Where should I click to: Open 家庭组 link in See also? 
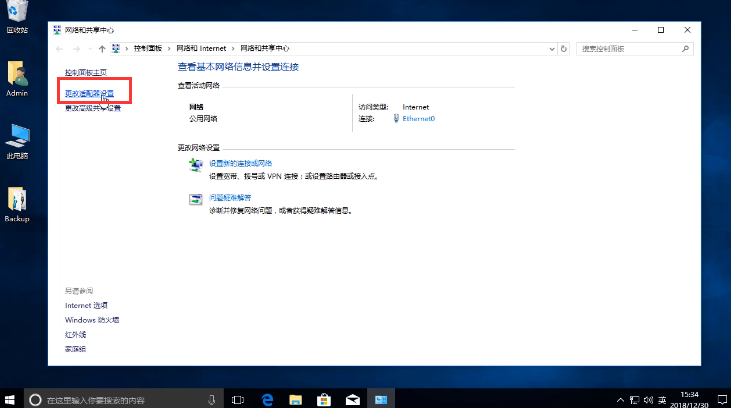76,349
